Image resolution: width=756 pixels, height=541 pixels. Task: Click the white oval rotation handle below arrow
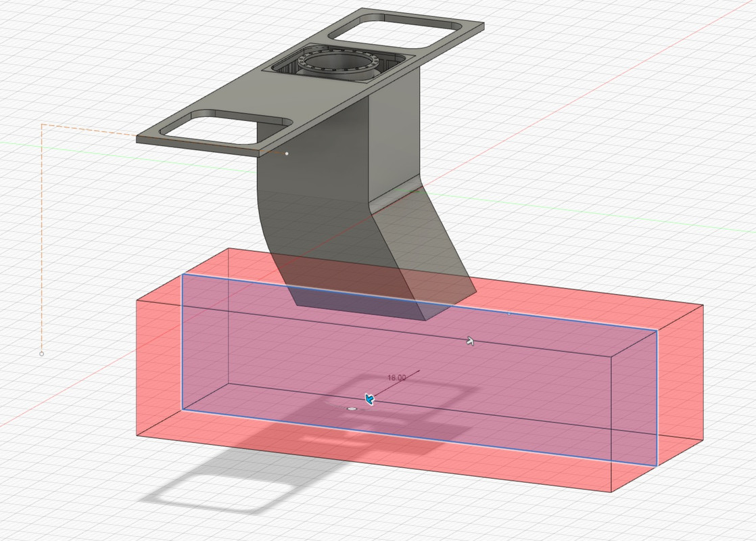(352, 409)
